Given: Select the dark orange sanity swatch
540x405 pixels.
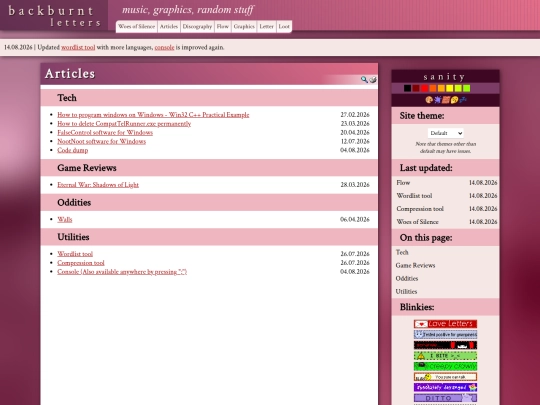Looking at the screenshot, I should click(x=433, y=89).
